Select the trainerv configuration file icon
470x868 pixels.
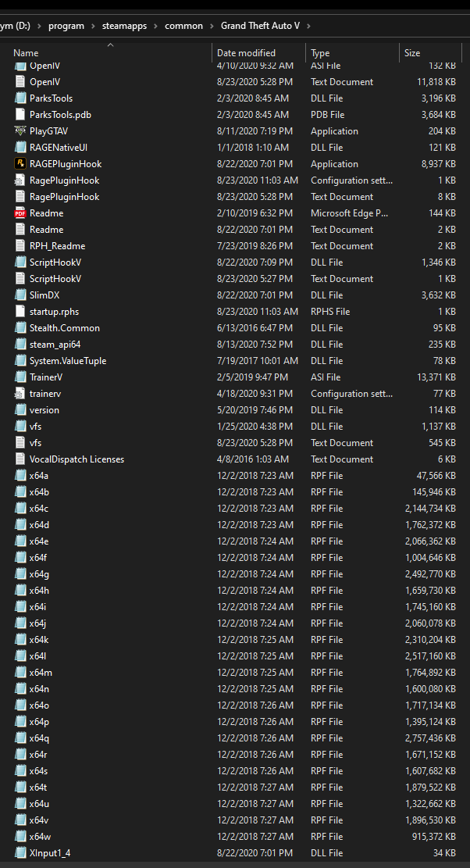pos(20,394)
